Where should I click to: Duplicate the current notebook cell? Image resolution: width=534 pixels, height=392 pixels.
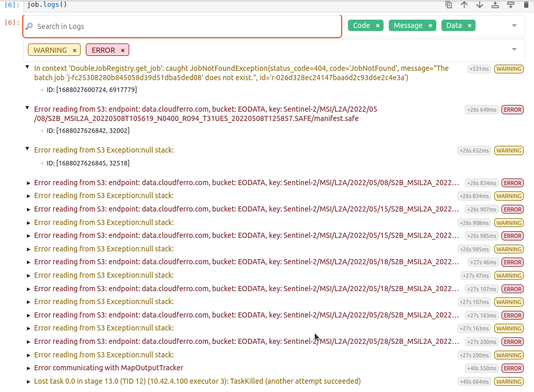pyautogui.click(x=449, y=5)
